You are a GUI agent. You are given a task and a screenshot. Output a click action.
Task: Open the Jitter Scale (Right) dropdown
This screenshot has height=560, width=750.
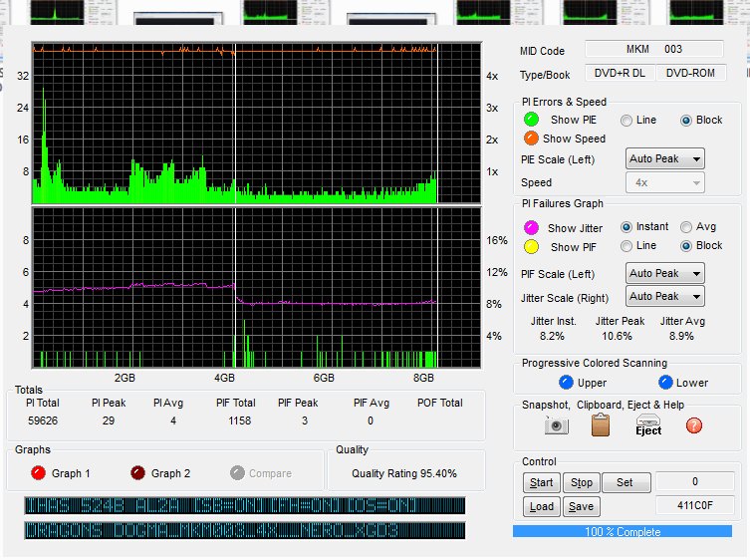coord(664,296)
